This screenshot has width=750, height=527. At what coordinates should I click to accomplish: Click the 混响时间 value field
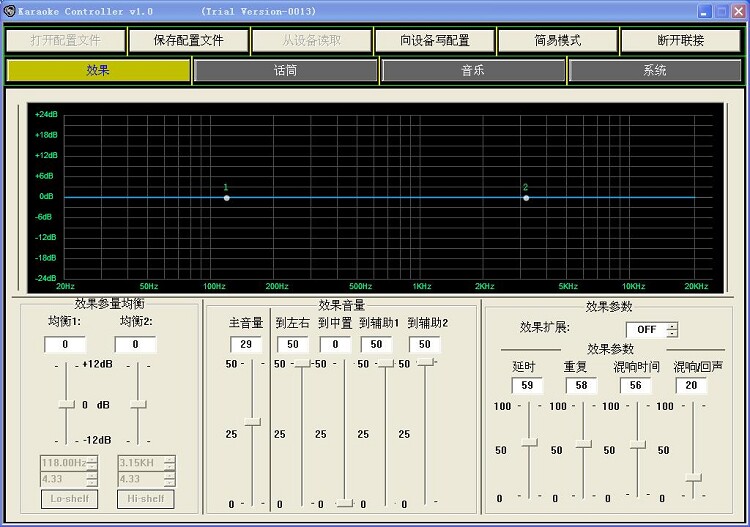click(x=635, y=385)
